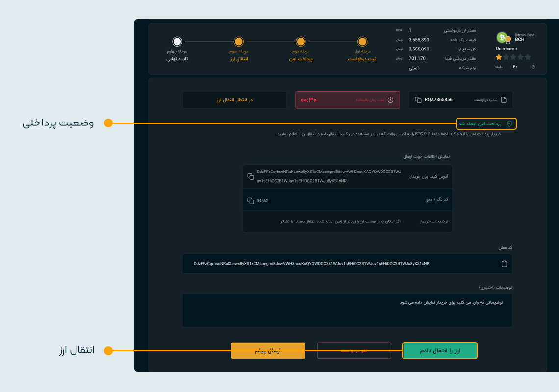Open messaging with yellow ارسال پیام button
This screenshot has width=559, height=392.
coord(268,351)
